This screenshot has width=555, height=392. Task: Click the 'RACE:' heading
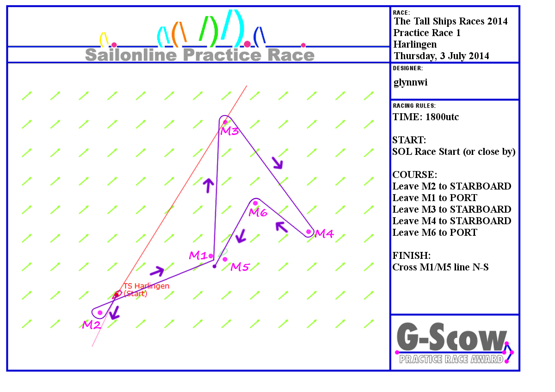point(401,12)
